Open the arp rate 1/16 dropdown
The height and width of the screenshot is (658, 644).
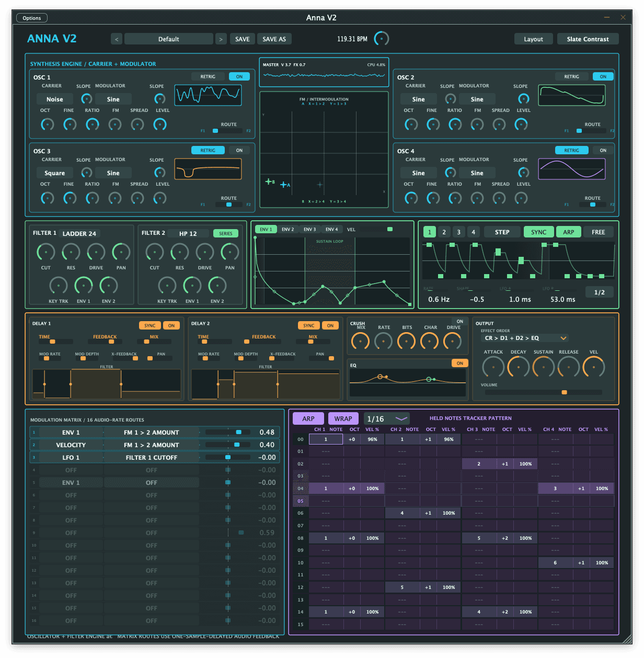point(387,418)
